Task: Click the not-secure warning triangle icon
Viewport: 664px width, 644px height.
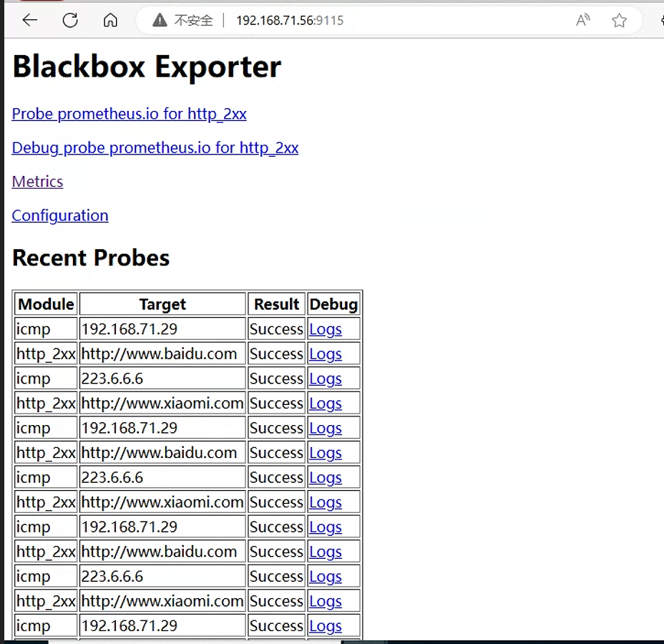Action: click(160, 20)
